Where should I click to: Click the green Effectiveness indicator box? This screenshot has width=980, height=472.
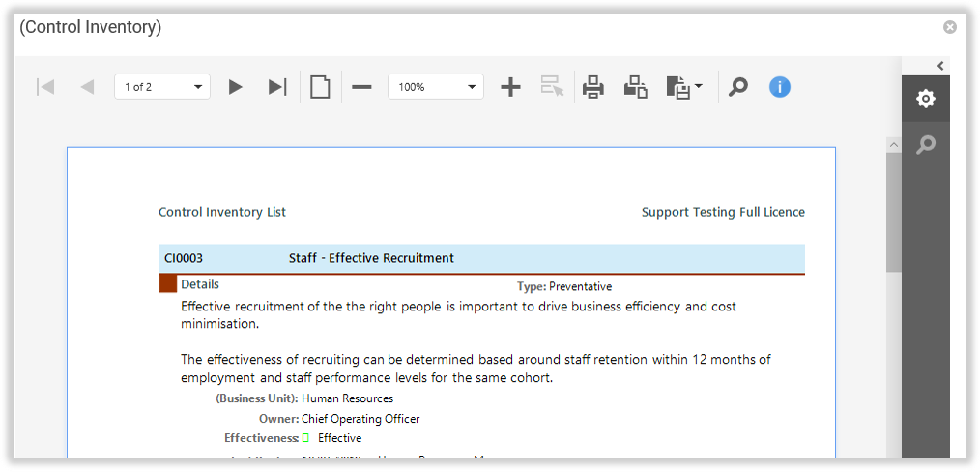[305, 438]
